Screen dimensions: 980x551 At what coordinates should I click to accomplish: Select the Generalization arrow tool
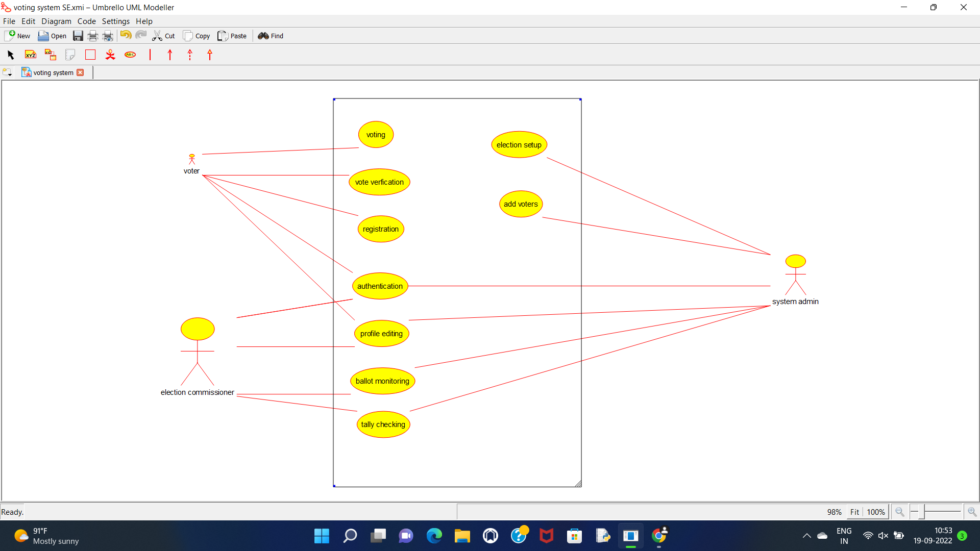[210, 55]
